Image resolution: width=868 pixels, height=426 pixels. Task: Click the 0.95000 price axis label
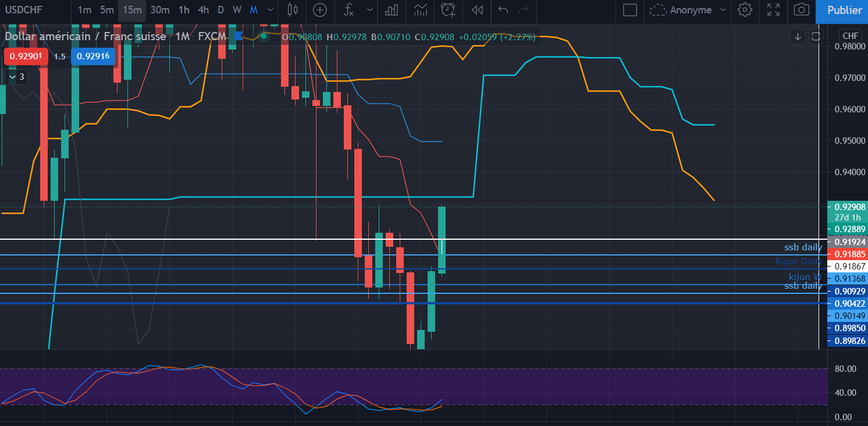850,141
